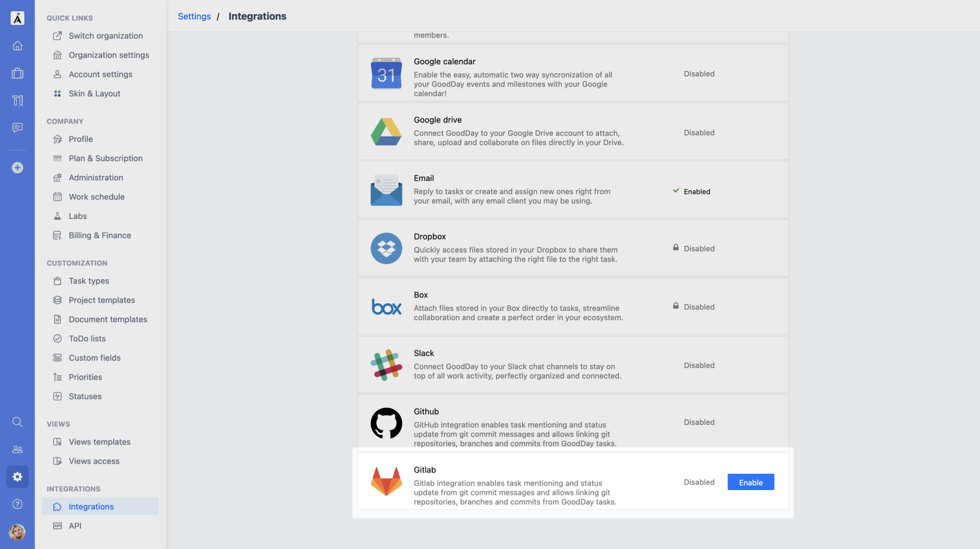Open the users people icon
The image size is (980, 549).
point(17,449)
